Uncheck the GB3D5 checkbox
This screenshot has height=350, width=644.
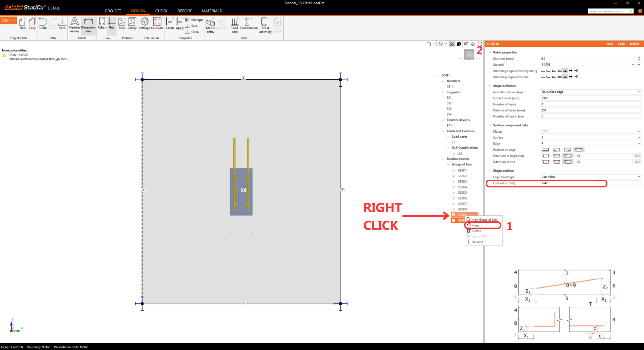tap(454, 193)
